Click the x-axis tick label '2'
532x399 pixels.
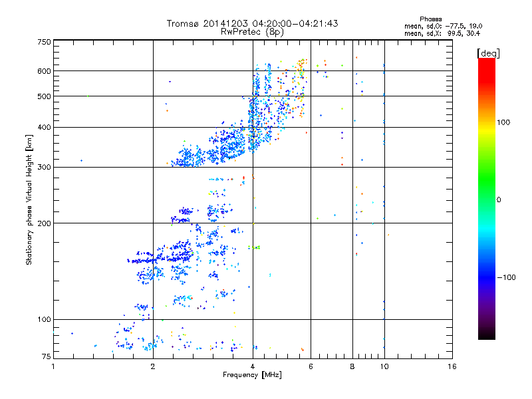153,366
